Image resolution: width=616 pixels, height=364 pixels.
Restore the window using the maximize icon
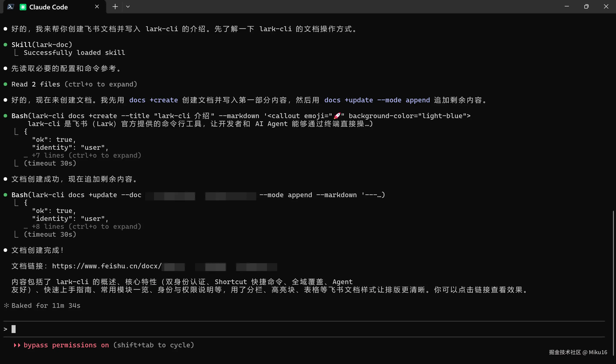coord(586,7)
